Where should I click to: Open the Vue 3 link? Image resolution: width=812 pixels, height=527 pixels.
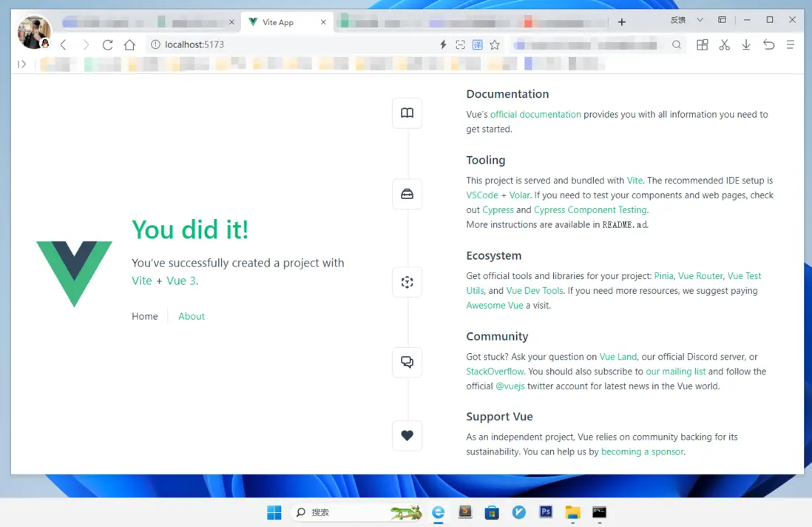coord(180,281)
